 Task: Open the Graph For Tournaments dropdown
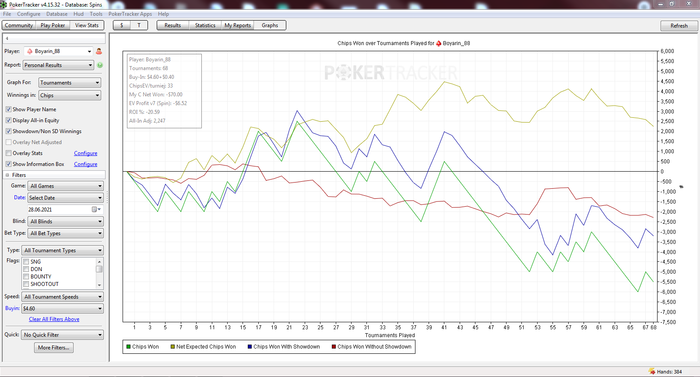70,83
